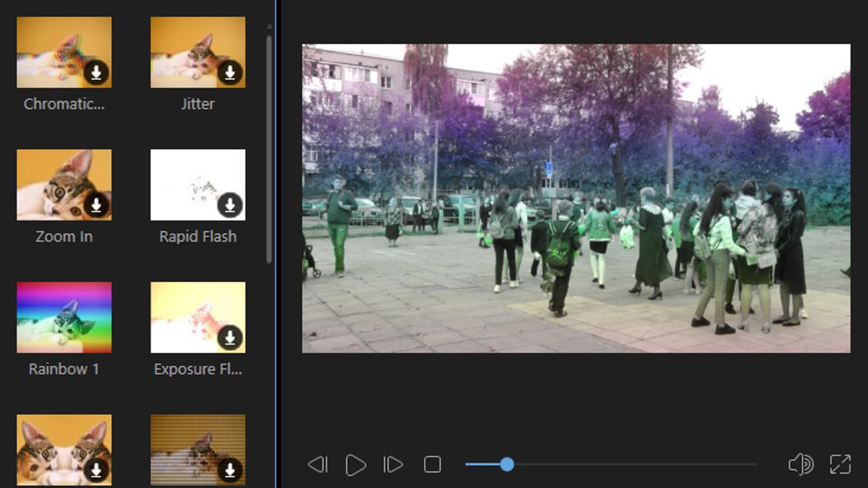The image size is (868, 488).
Task: Download the Zoom In effect
Action: pyautogui.click(x=96, y=205)
